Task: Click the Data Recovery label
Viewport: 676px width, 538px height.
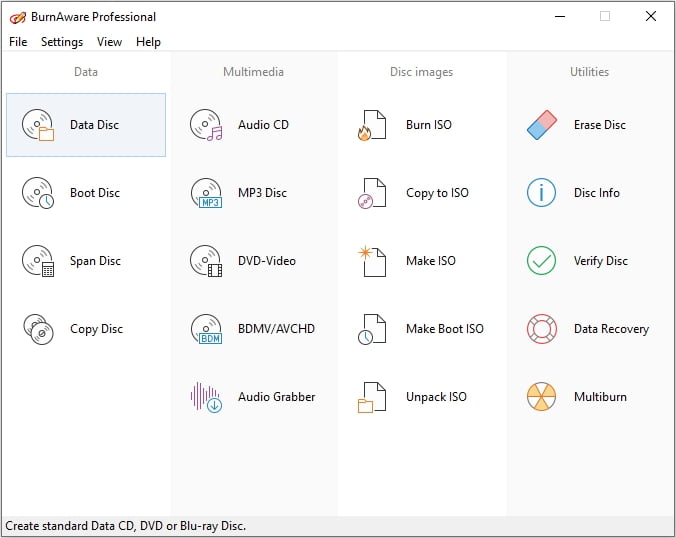Action: click(x=611, y=329)
